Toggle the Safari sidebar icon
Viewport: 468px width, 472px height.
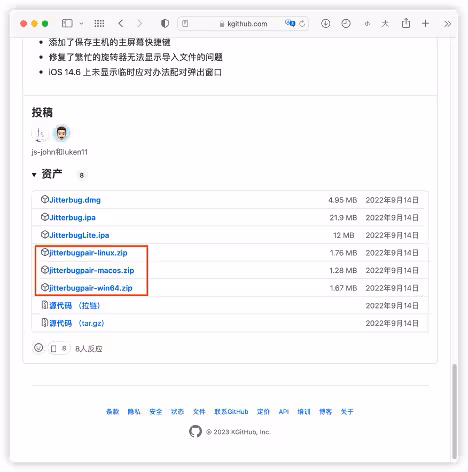pyautogui.click(x=67, y=23)
